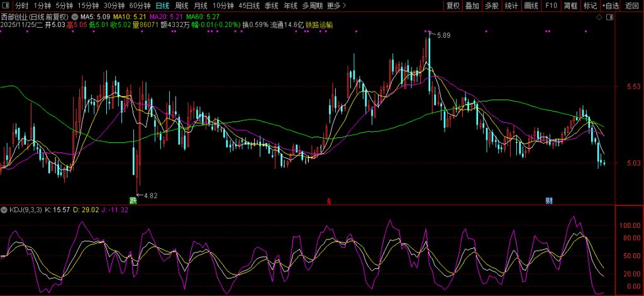This screenshot has width=644, height=296.
Task: Click the 5.03 price axis label
Action: pos(633,163)
